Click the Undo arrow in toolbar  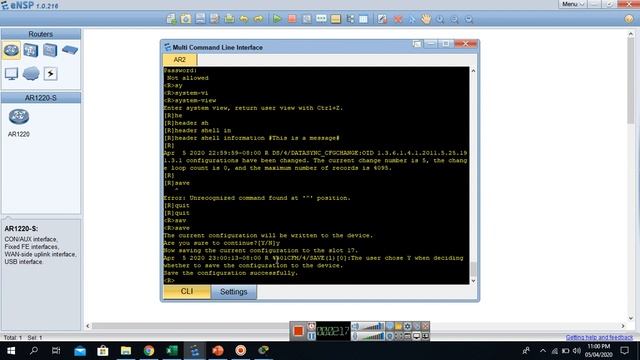244,19
